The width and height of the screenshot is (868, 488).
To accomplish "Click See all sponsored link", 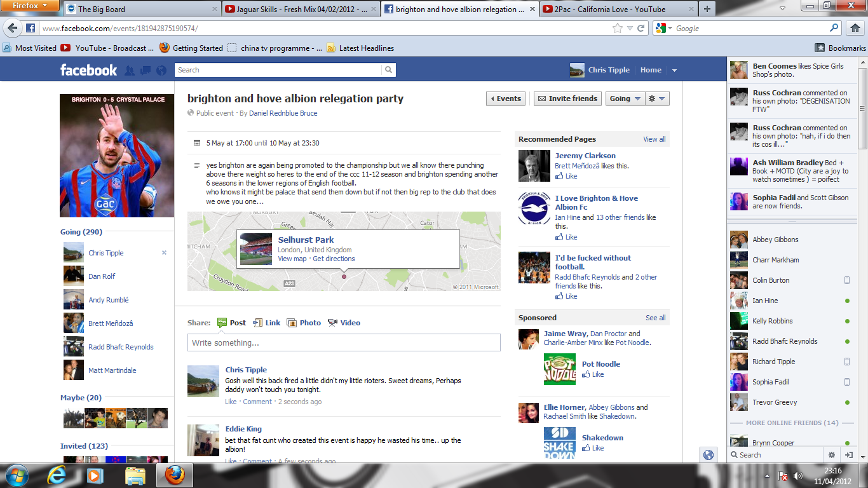I will (656, 318).
